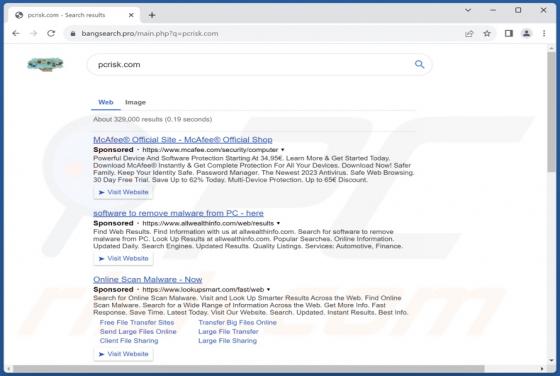The height and width of the screenshot is (376, 560).
Task: Click Visit Website under McAfee ad
Action: tap(123, 192)
